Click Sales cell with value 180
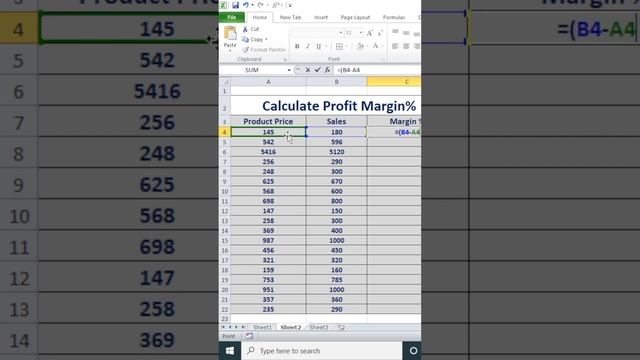Screen dimensions: 640x360 (337, 132)
